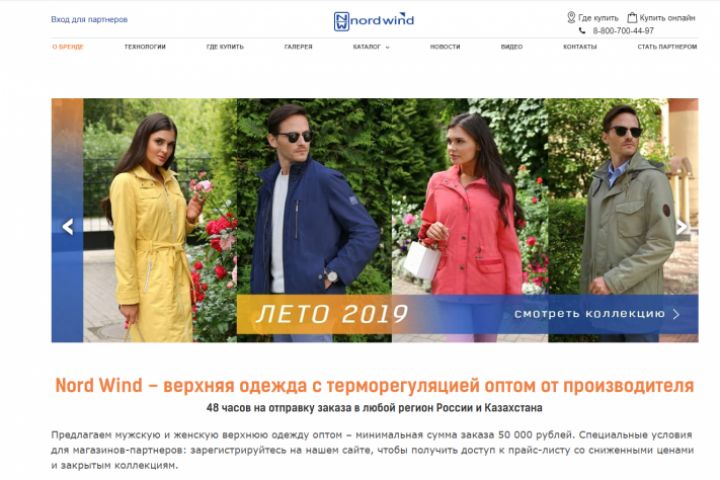
Task: Click Стать партнером in the menu
Action: point(667,47)
